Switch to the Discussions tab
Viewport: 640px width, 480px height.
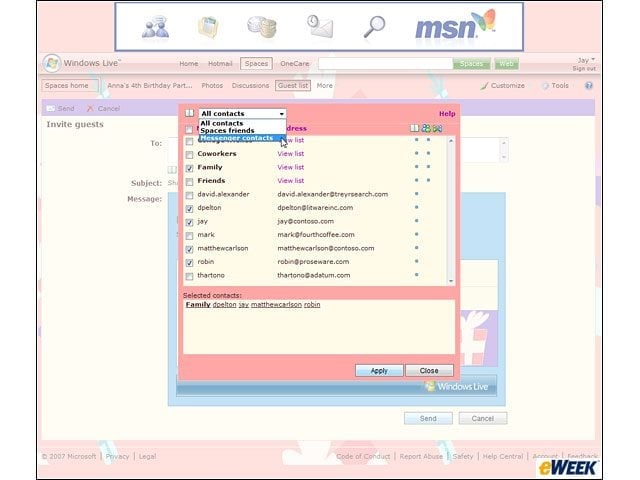[x=250, y=86]
